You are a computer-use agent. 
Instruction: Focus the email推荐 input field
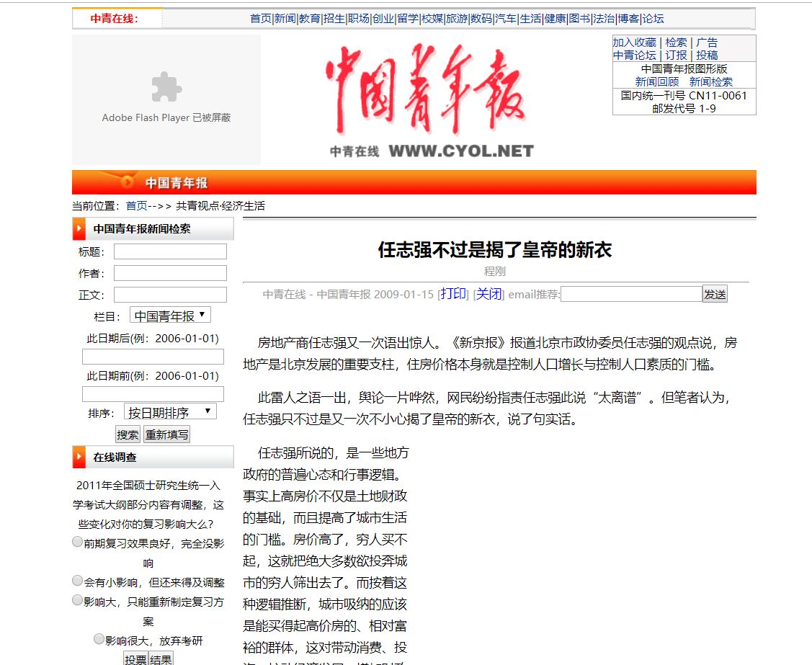tap(631, 294)
